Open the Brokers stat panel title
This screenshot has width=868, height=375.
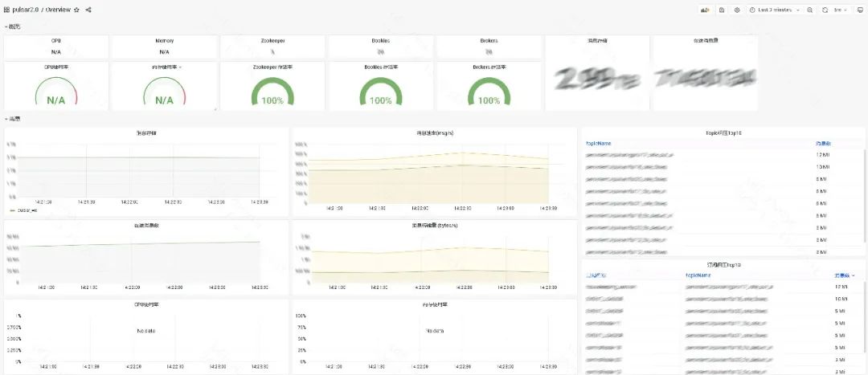click(x=489, y=40)
